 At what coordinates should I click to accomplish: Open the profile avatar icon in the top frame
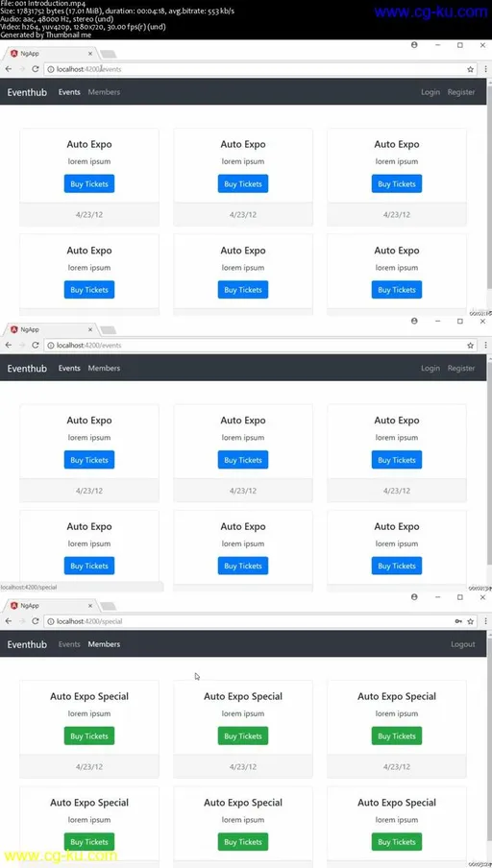(414, 45)
